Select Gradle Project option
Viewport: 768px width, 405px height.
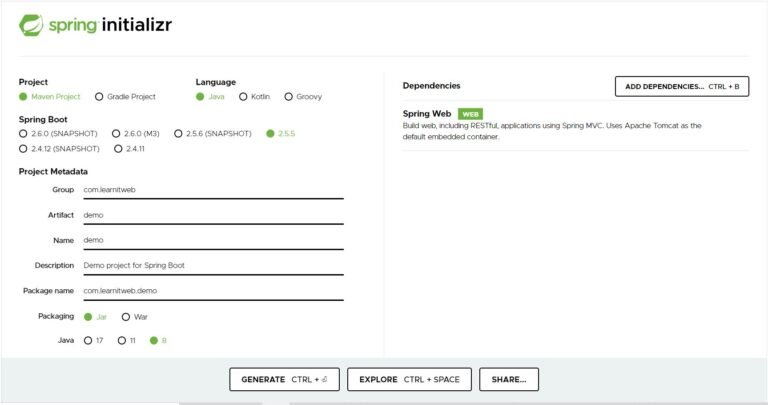125,96
